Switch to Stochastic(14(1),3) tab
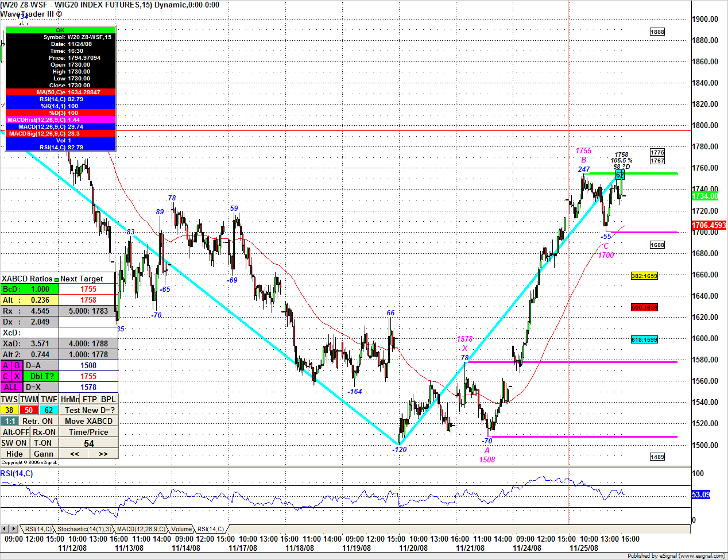Viewport: 728px width, 560px height. tap(84, 529)
